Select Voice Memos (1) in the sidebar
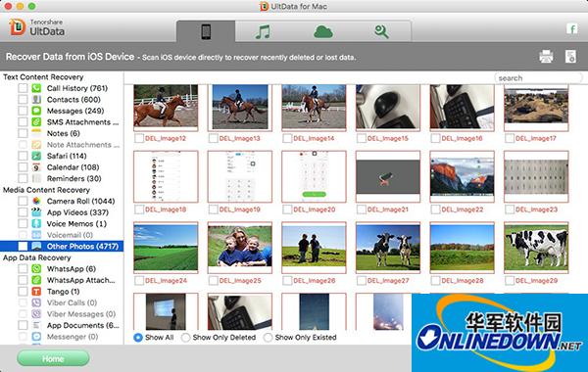This screenshot has height=372, width=588. [76, 223]
